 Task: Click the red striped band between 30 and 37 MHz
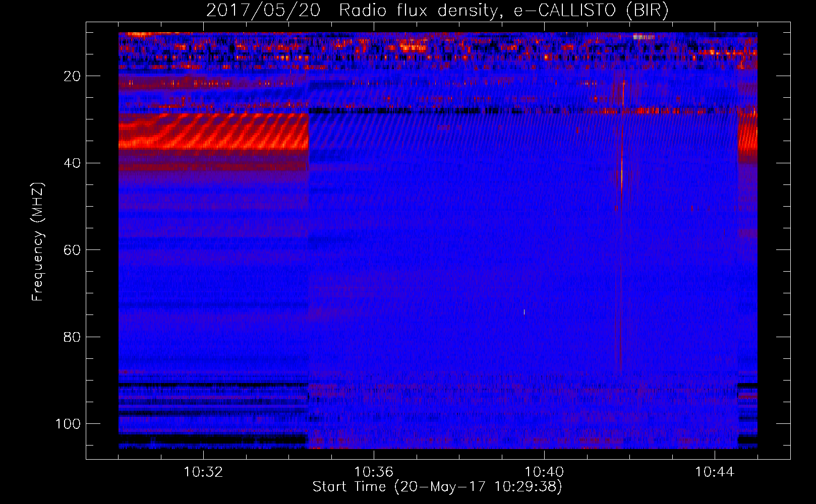213,131
